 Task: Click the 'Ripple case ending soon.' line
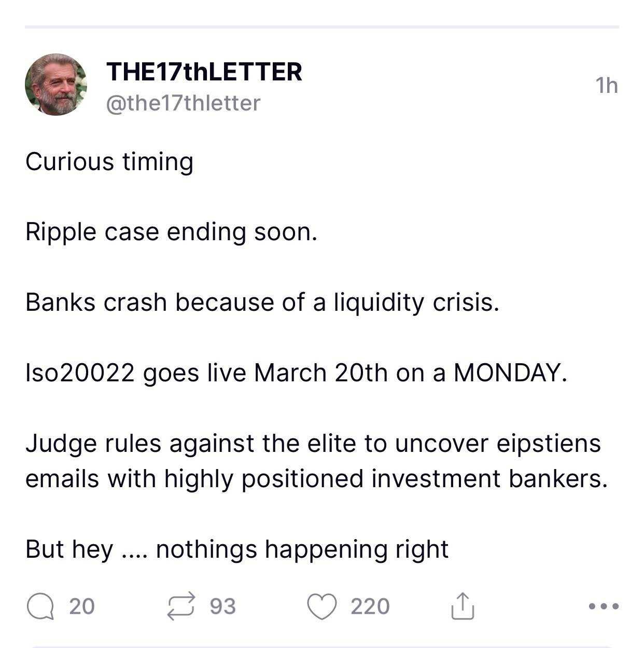pos(171,232)
